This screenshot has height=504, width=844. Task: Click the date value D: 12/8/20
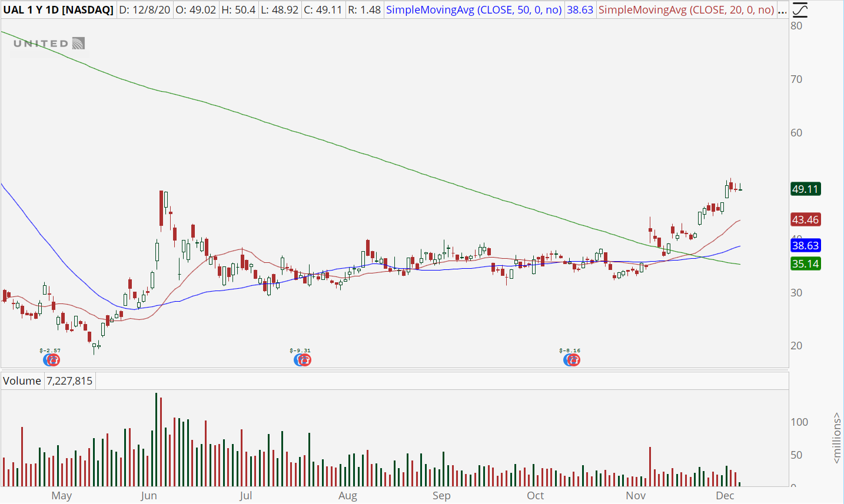(145, 10)
